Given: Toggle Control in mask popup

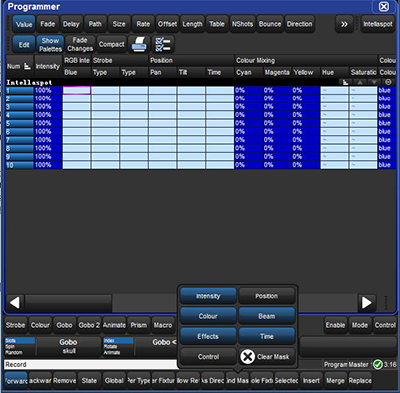Looking at the screenshot, I should point(208,357).
